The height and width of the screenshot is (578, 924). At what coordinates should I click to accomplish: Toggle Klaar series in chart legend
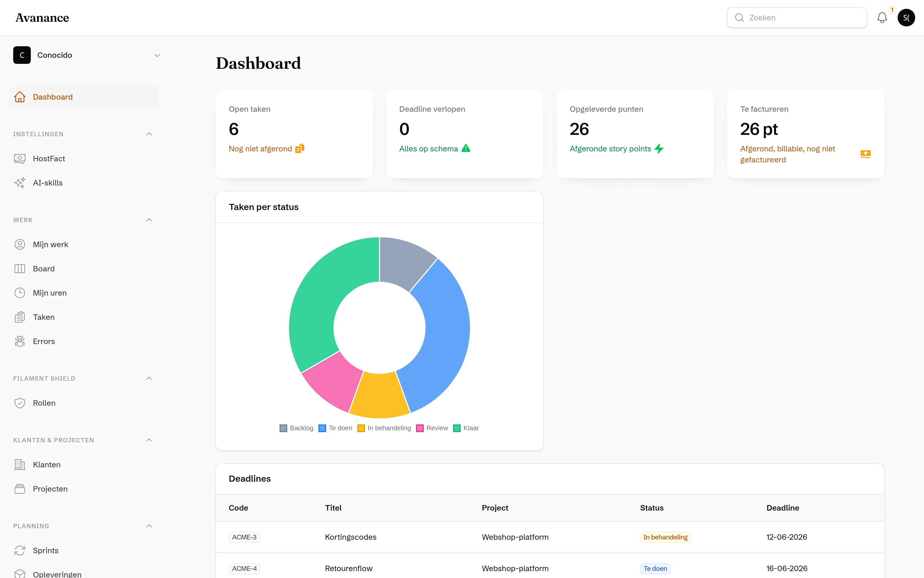pos(466,428)
